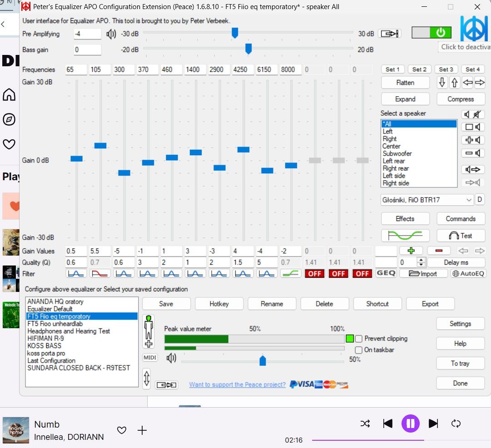Click the person figure with green head
Screen dimensions: 491x448
149,332
